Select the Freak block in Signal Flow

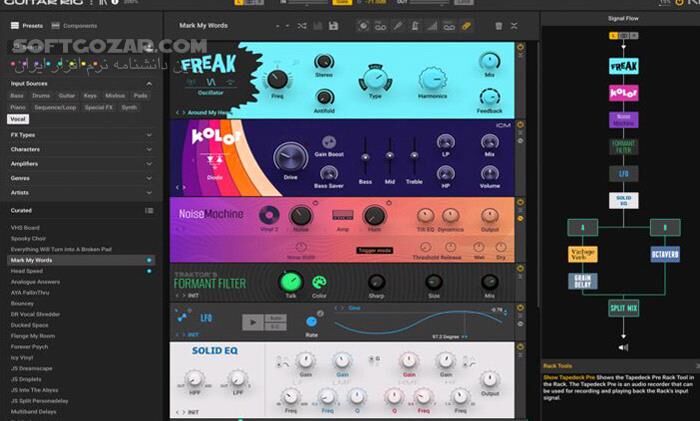(624, 66)
